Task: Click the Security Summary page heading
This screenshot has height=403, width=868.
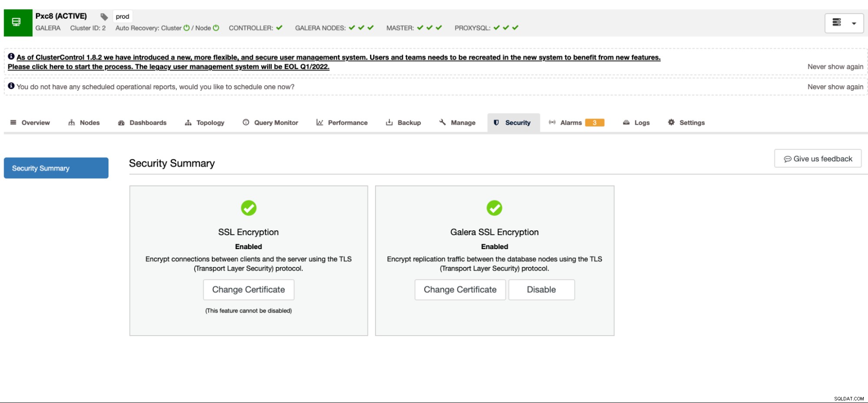Action: [172, 163]
